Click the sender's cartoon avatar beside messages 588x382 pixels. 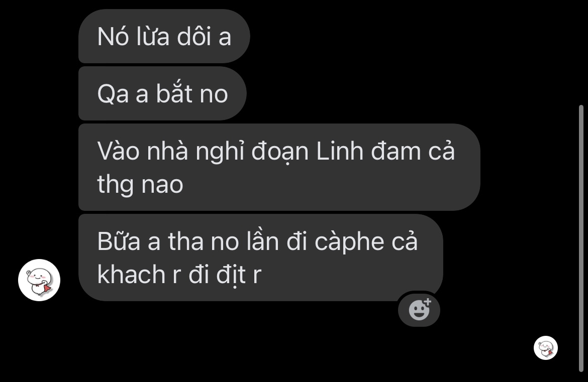coord(39,280)
